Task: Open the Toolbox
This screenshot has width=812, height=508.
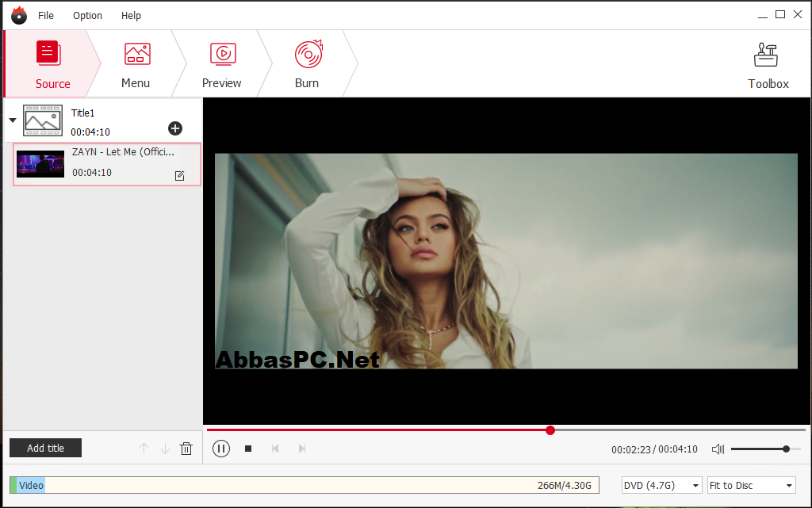Action: click(x=768, y=65)
